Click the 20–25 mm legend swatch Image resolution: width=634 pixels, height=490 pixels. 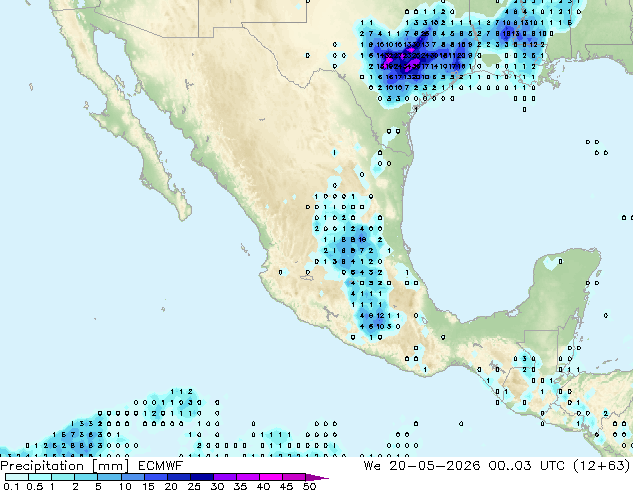click(179, 477)
